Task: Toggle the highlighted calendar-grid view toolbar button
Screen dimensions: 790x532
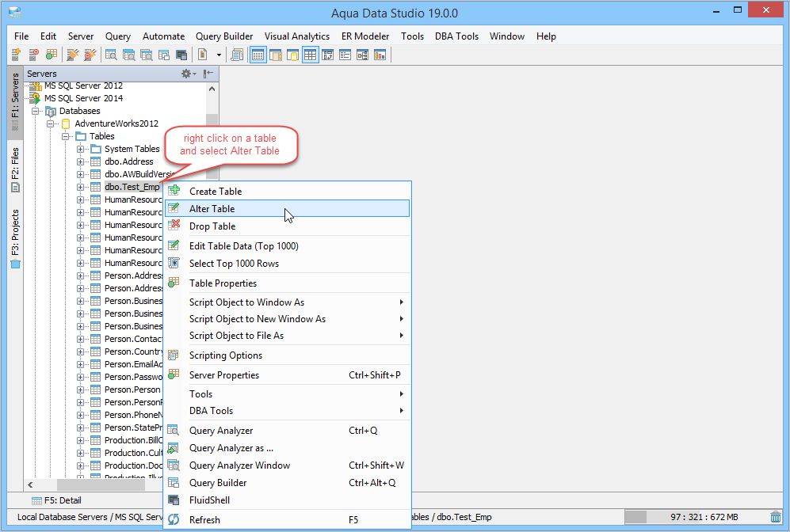Action: (258, 55)
